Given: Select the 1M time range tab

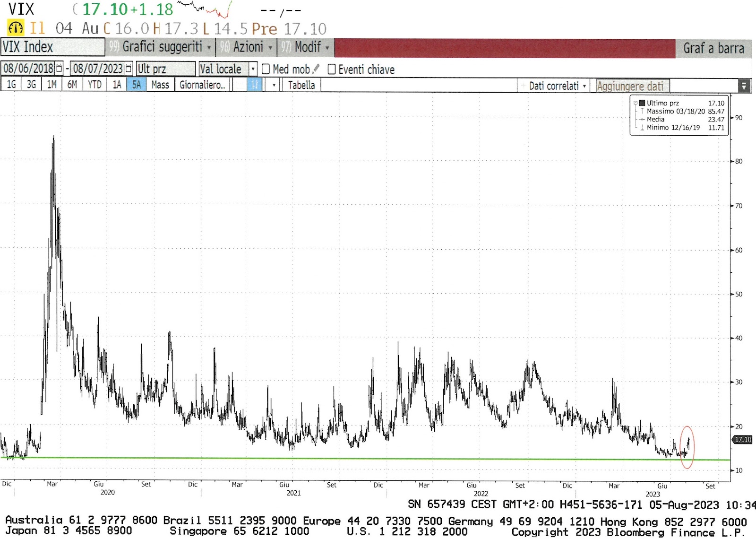Looking at the screenshot, I should pyautogui.click(x=52, y=85).
